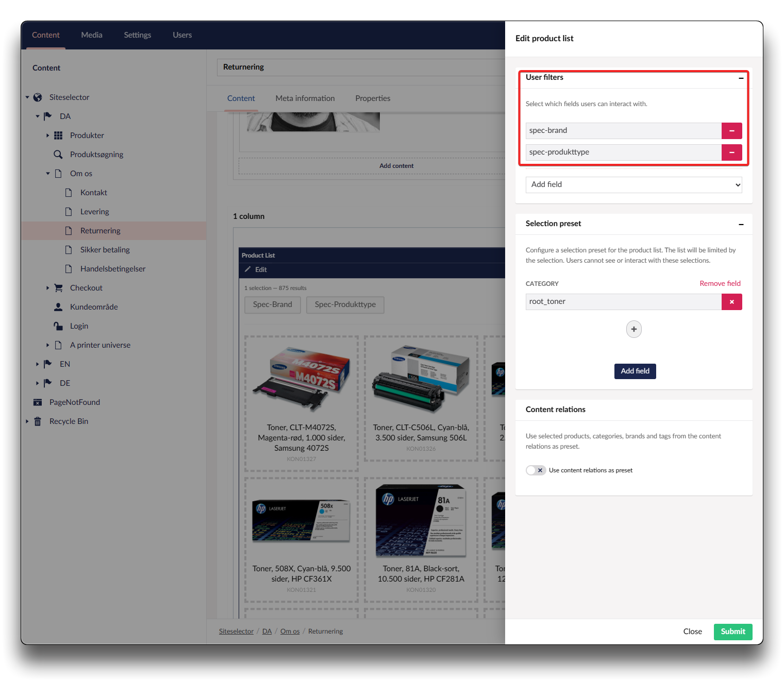Viewport: 784px width, 682px height.
Task: Click the spec-produkttype filter field
Action: coord(624,152)
